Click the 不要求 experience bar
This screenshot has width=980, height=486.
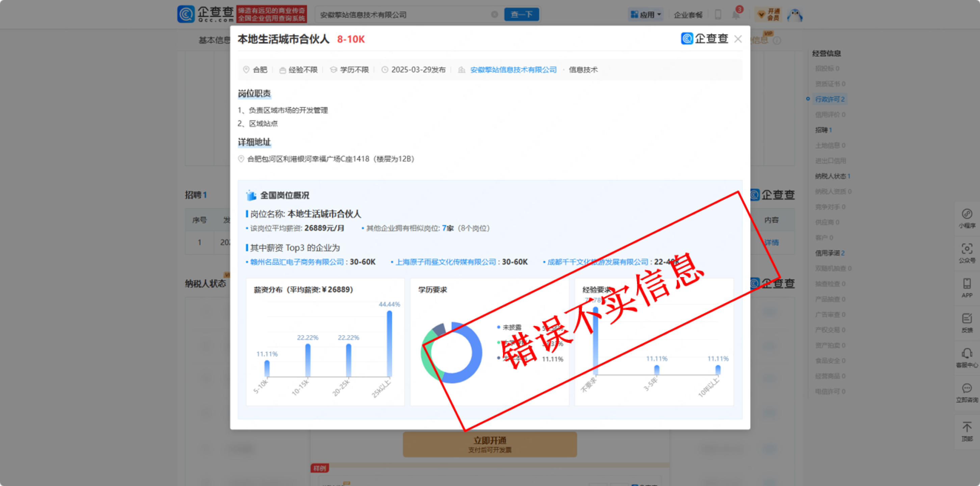[595, 340]
